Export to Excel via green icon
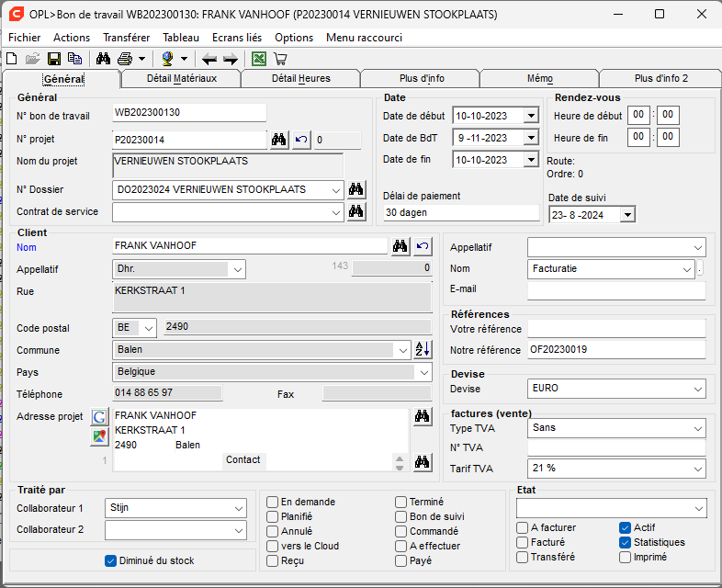 tap(259, 59)
